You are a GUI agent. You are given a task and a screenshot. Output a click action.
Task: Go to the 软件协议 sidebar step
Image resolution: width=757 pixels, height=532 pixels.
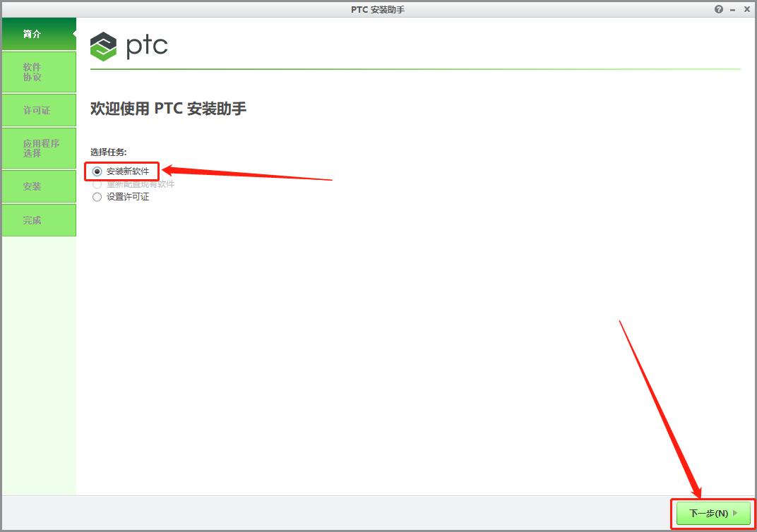click(x=39, y=72)
